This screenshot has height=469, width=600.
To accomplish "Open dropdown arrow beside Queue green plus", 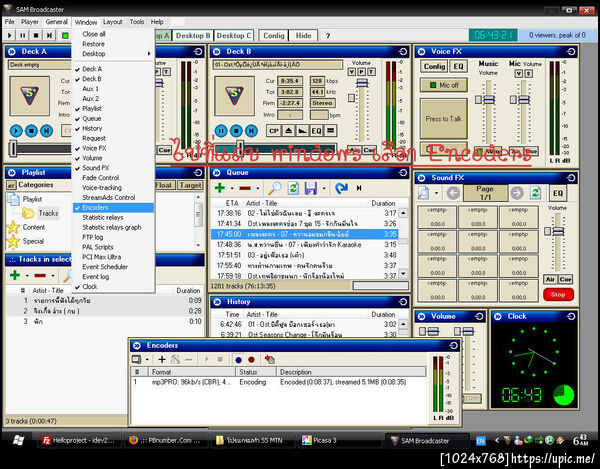I will click(231, 187).
